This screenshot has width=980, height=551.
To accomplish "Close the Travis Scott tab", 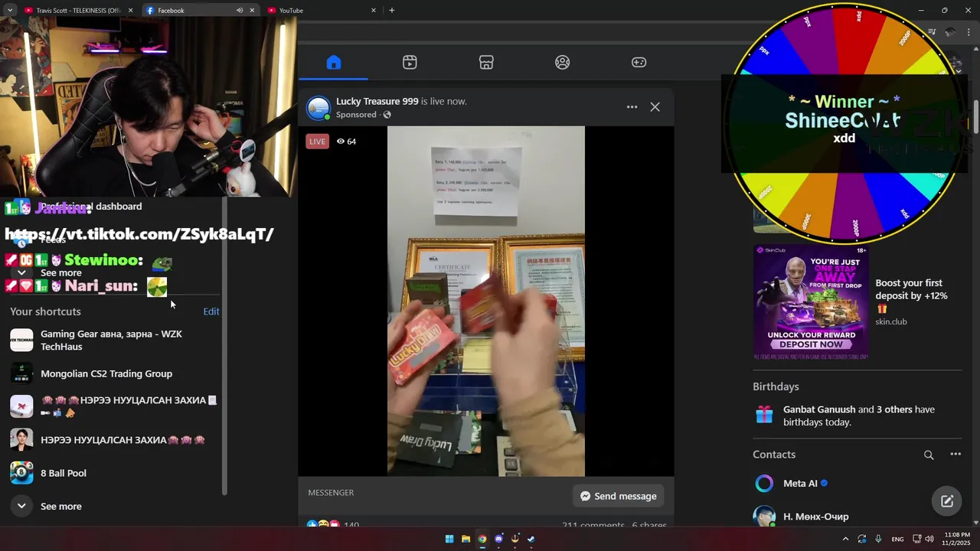I will click(130, 11).
